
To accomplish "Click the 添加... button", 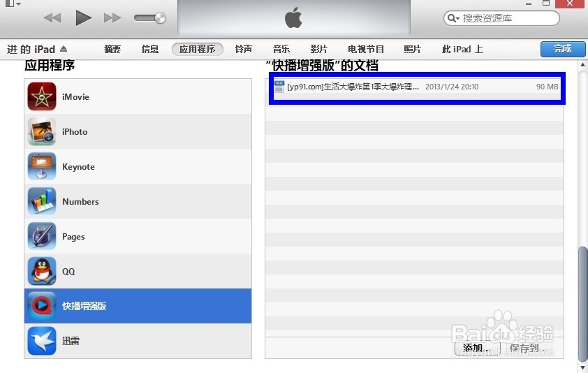I will tap(477, 348).
